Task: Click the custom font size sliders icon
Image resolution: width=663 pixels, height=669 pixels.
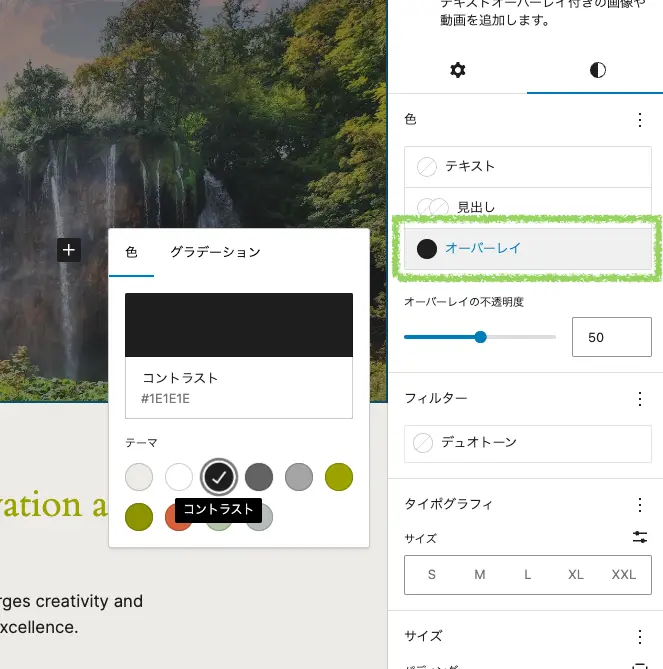Action: [x=640, y=538]
